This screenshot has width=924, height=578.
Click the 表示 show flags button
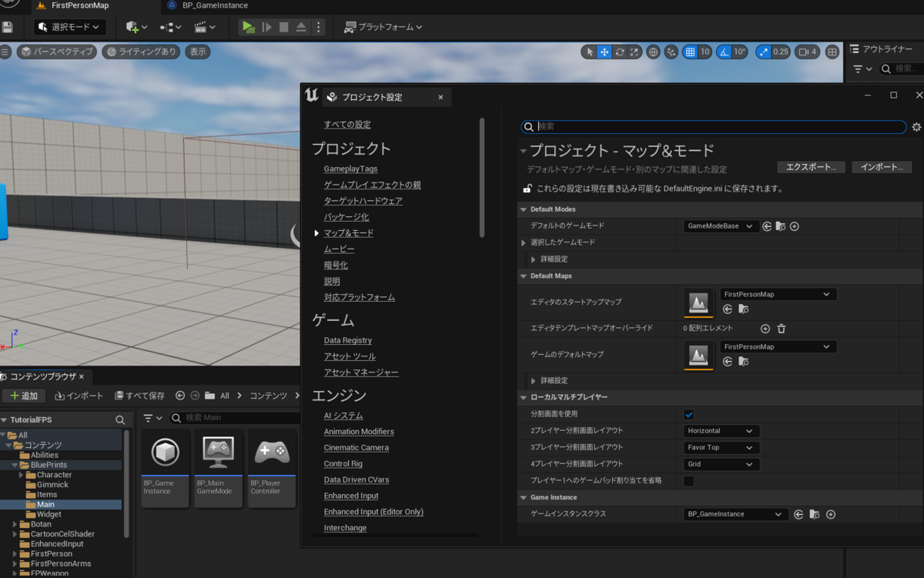198,52
